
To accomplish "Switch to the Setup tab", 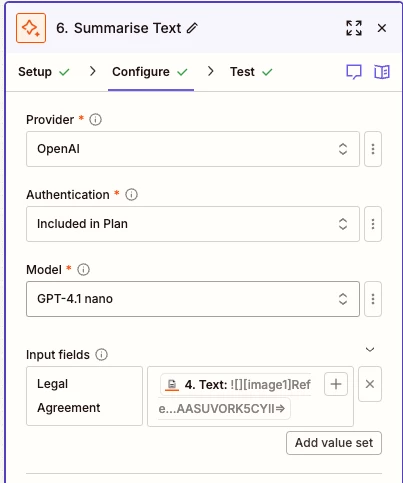I will (x=44, y=72).
